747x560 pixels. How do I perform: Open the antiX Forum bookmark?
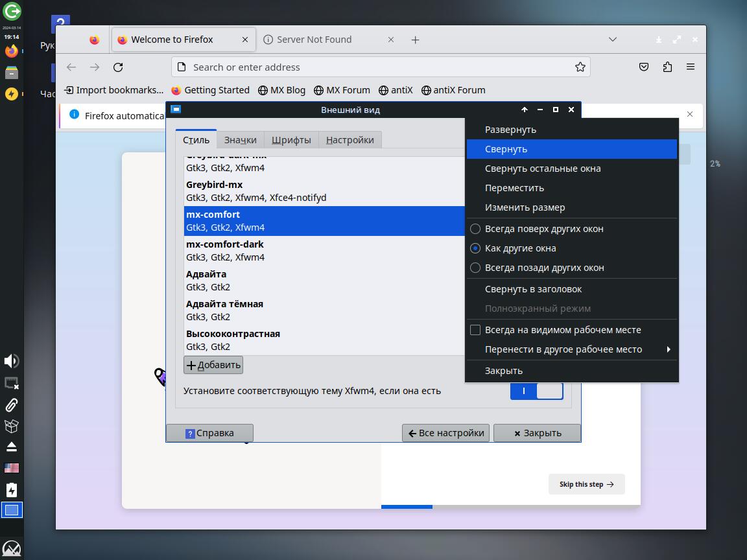click(453, 90)
